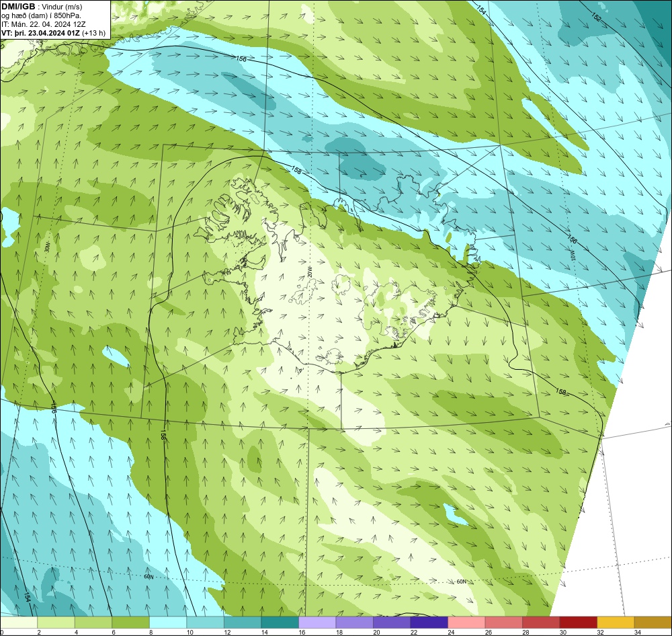
Task: Select the 2–4 m/s light green swatch
Action: point(56,622)
